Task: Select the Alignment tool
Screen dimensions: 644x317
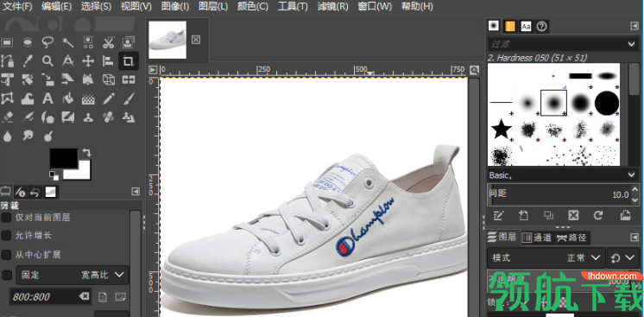Action: pos(108,61)
